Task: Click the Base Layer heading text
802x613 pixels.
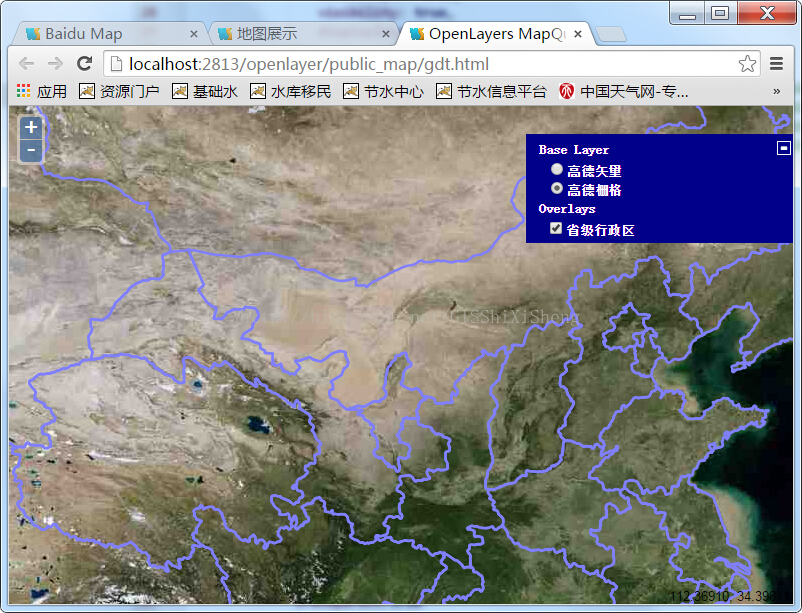Action: click(573, 150)
